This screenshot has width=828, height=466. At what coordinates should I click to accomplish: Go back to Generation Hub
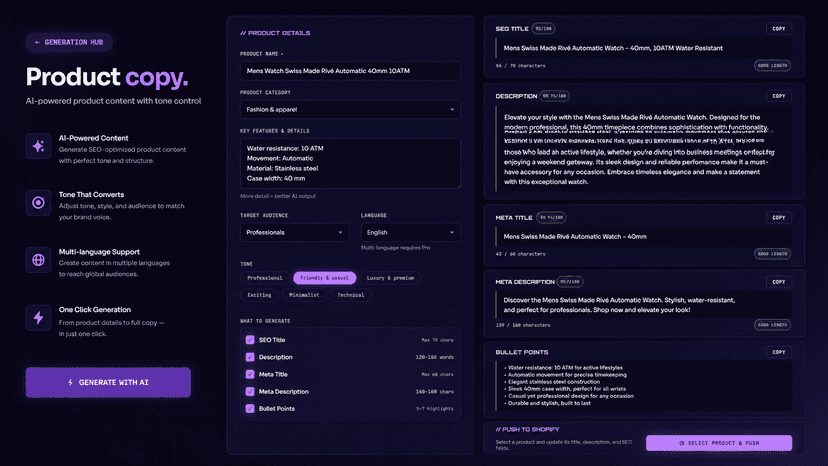(x=69, y=42)
